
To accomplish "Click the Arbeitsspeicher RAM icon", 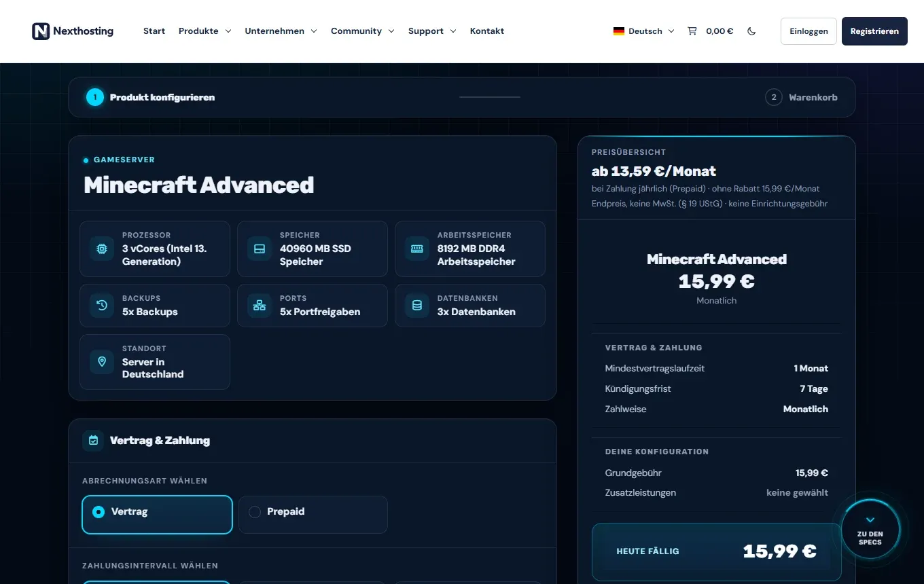I will (417, 249).
